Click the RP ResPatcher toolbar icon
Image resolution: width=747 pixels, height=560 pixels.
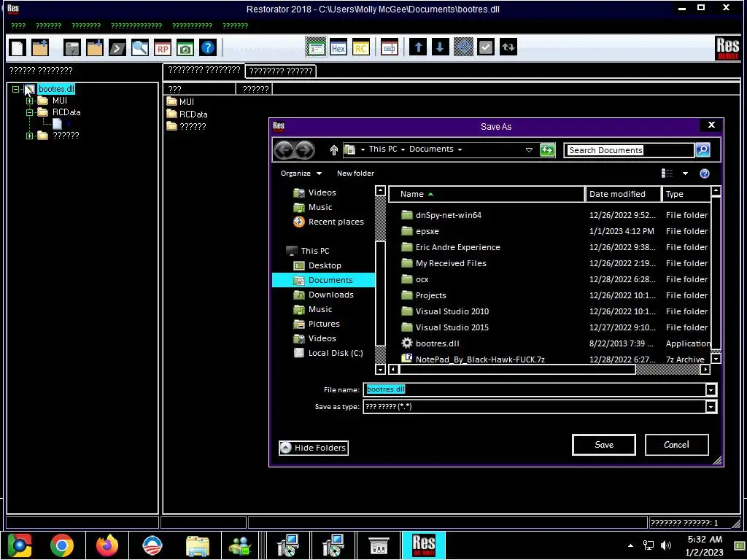pyautogui.click(x=163, y=47)
